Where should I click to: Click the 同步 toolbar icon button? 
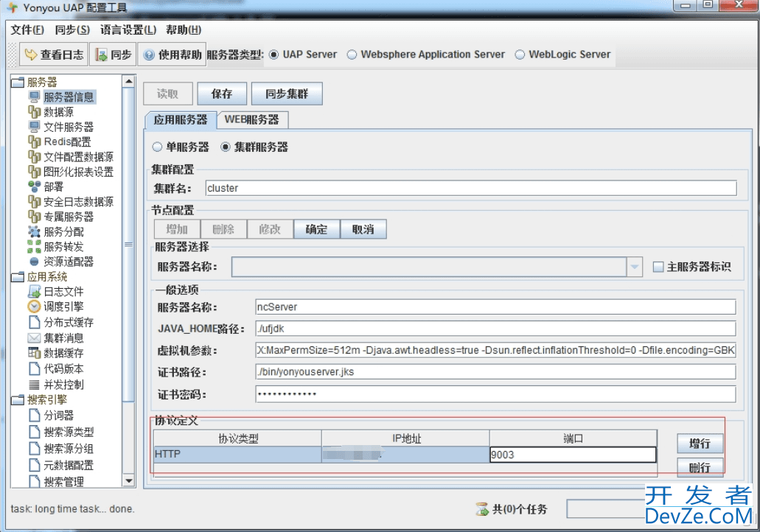(x=114, y=55)
